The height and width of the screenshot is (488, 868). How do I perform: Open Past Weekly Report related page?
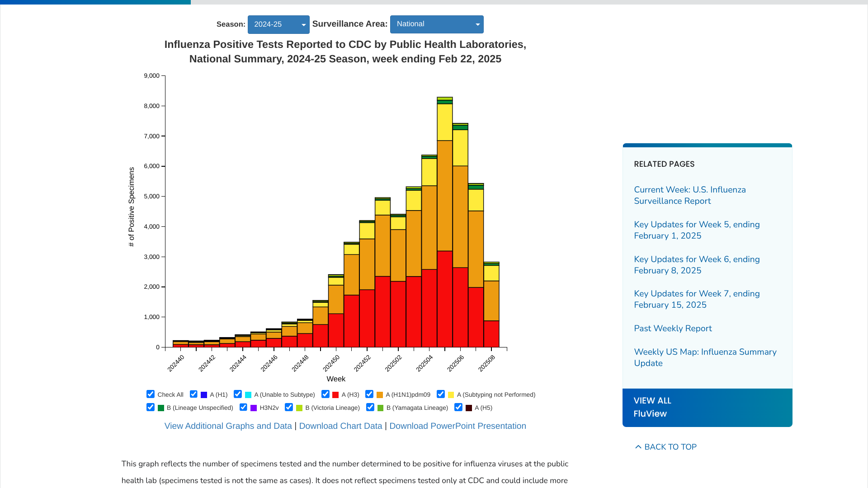[673, 328]
